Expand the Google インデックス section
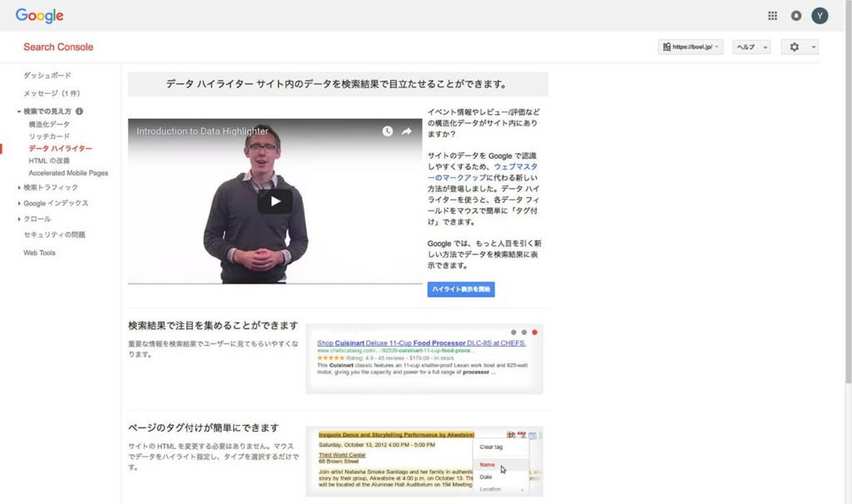Screen dimensions: 852x504 [x=19, y=203]
